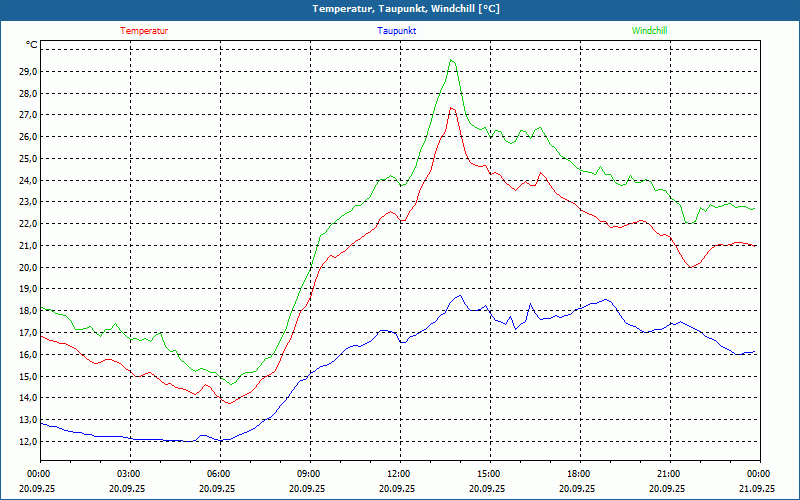Click the °C unit label above the y-axis
Image resolution: width=800 pixels, height=500 pixels.
(32, 45)
